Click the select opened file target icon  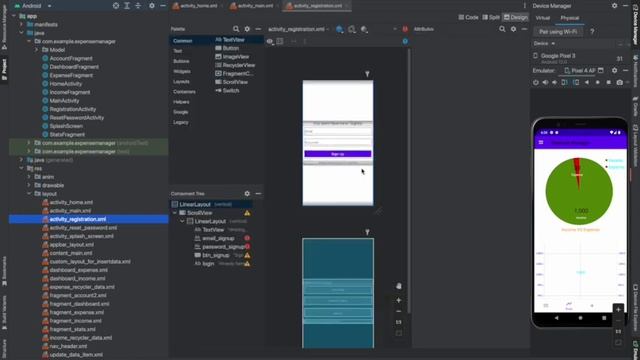(116, 6)
